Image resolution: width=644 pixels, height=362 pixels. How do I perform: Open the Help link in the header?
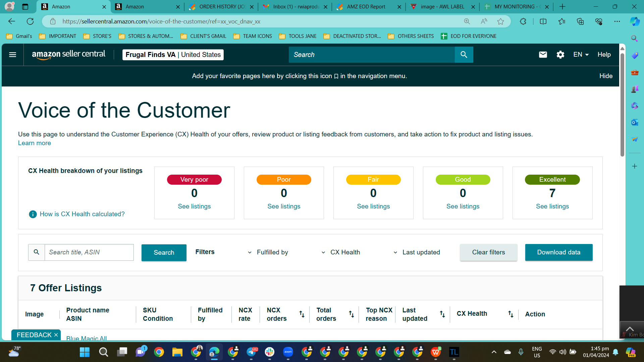[604, 55]
